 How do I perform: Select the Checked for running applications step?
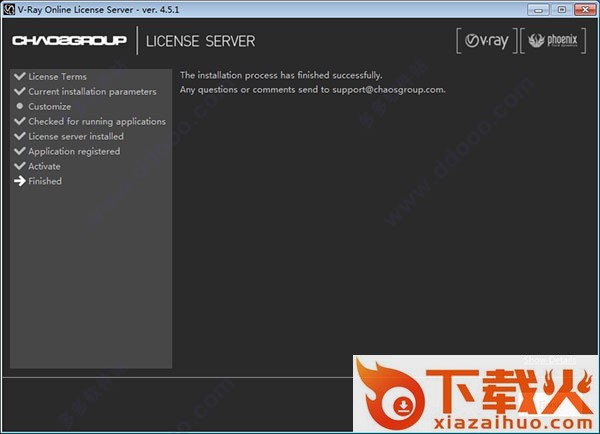97,122
